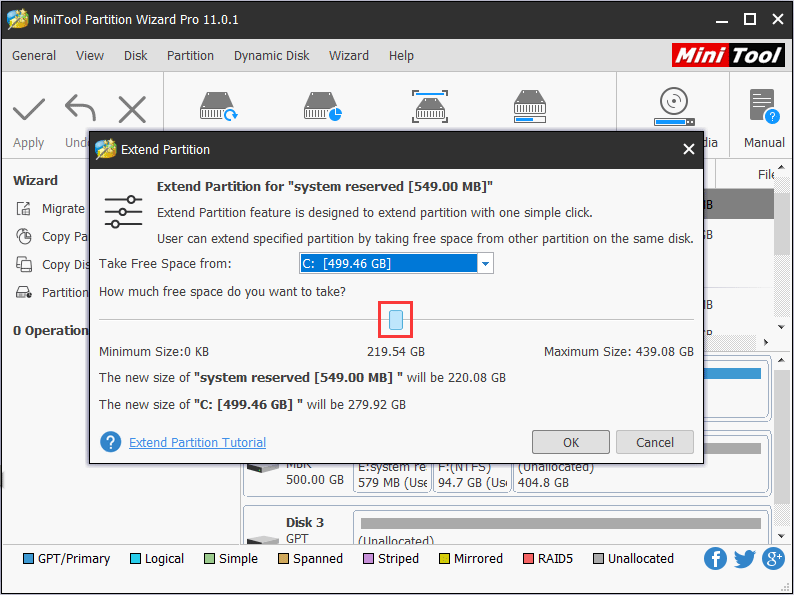Click the Migrate OS wizard icon
Image resolution: width=794 pixels, height=595 pixels.
pyautogui.click(x=24, y=209)
